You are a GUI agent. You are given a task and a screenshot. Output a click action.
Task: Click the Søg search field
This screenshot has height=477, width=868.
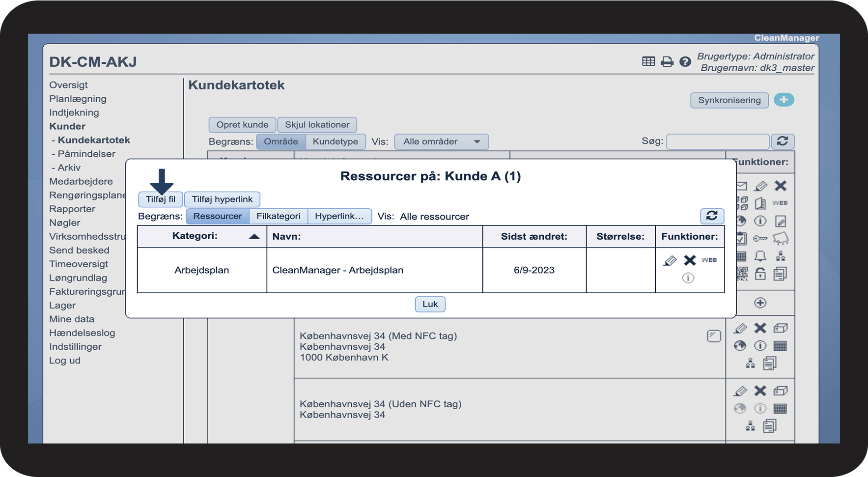(717, 141)
